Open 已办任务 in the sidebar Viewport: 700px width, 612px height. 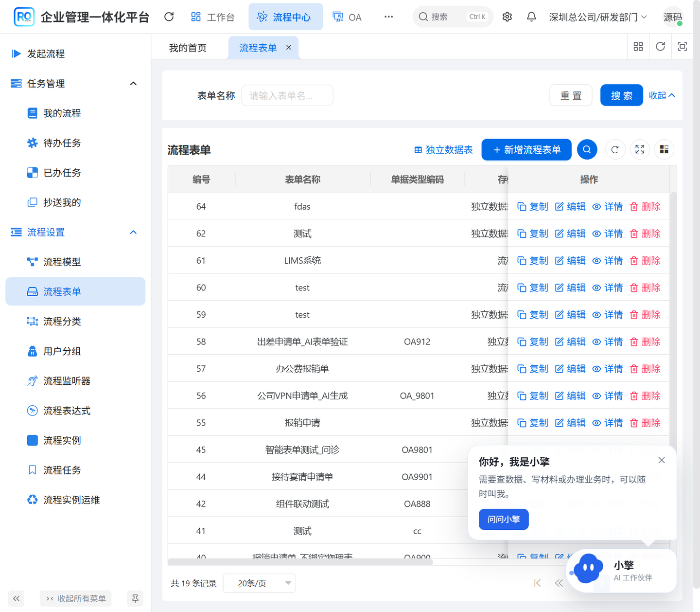point(75,173)
